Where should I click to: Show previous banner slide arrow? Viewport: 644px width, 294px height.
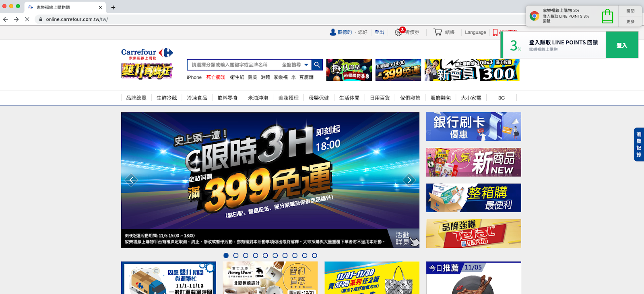[x=131, y=180]
